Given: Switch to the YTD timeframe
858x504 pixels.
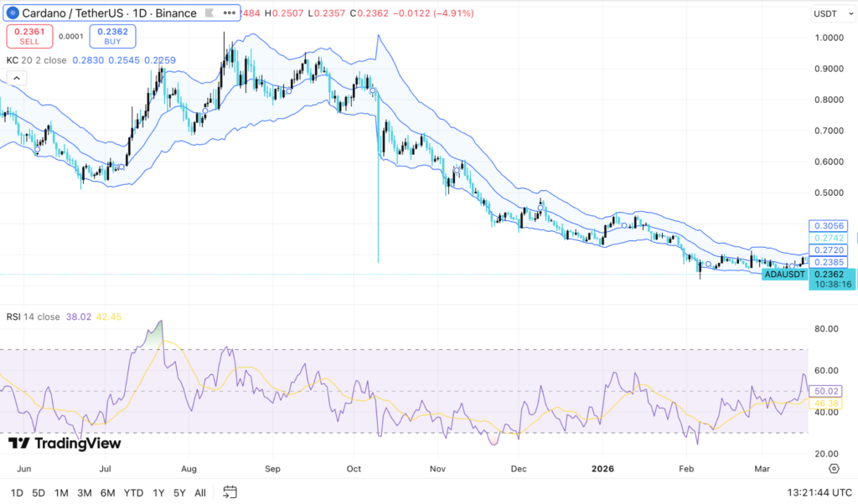Looking at the screenshot, I should (133, 493).
